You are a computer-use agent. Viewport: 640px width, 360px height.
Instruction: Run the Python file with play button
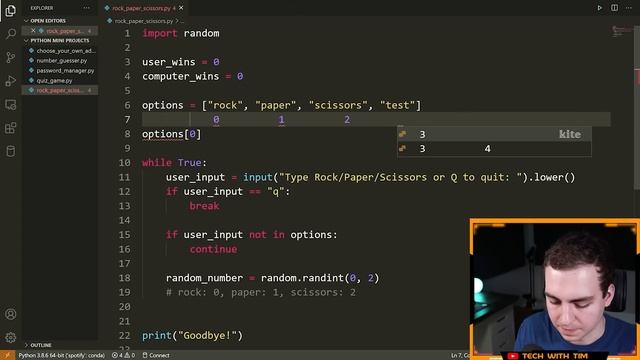click(x=600, y=8)
